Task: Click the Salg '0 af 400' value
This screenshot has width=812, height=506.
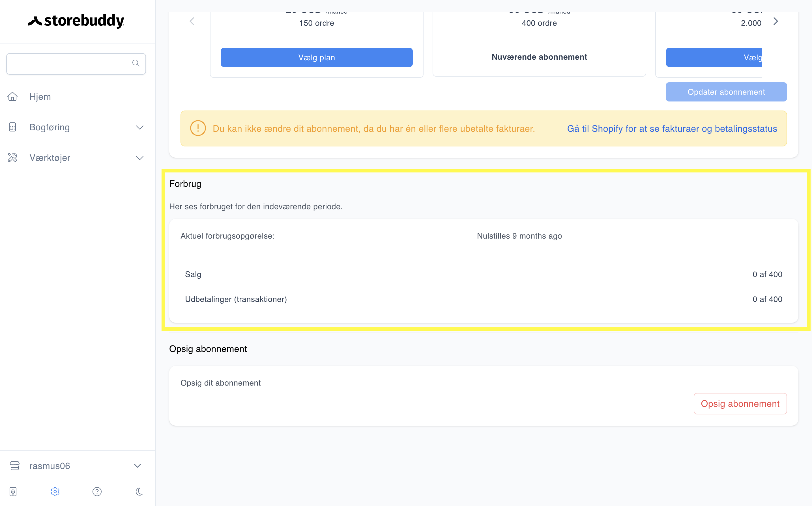Action: coord(767,274)
